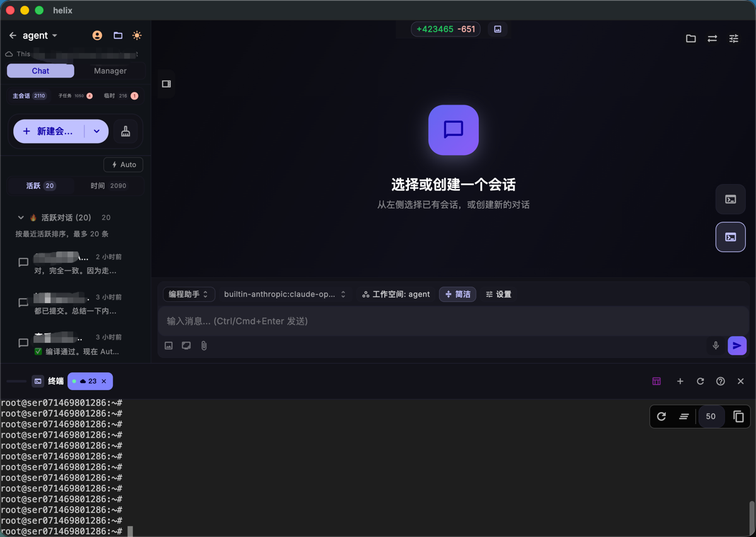Click the wrap lines icon in terminal overlay
756x537 pixels.
[x=684, y=417]
